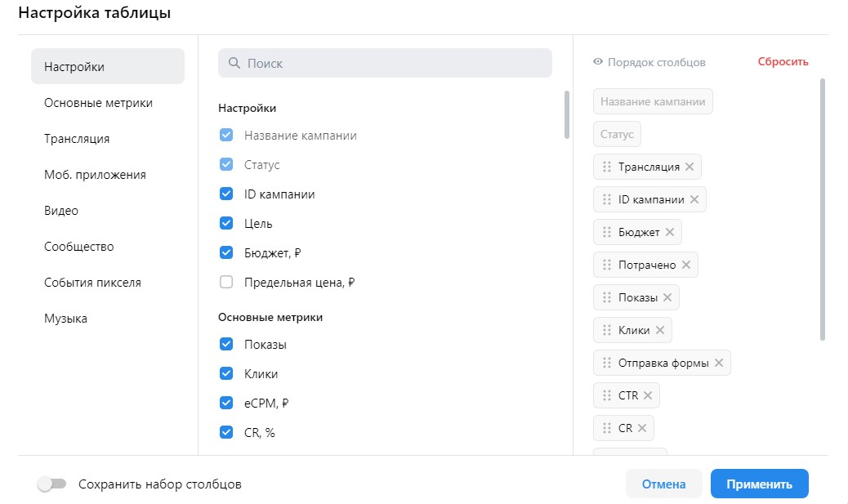Go to the Моб. приложения section
The width and height of the screenshot is (848, 504).
(x=96, y=175)
